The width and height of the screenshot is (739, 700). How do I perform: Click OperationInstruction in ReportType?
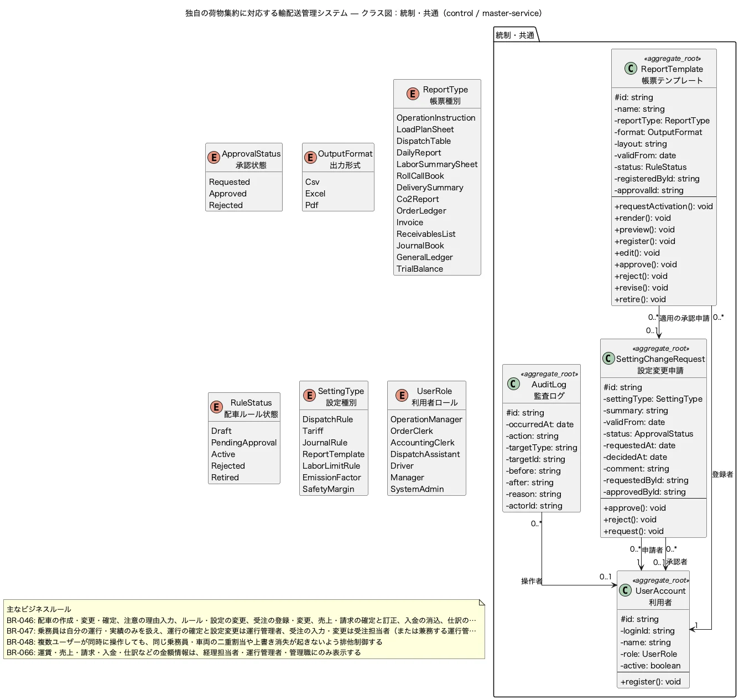[x=436, y=118]
